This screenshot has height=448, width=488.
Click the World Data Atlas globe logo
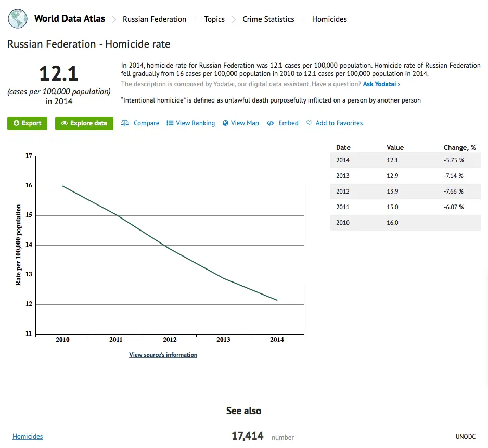pos(18,19)
